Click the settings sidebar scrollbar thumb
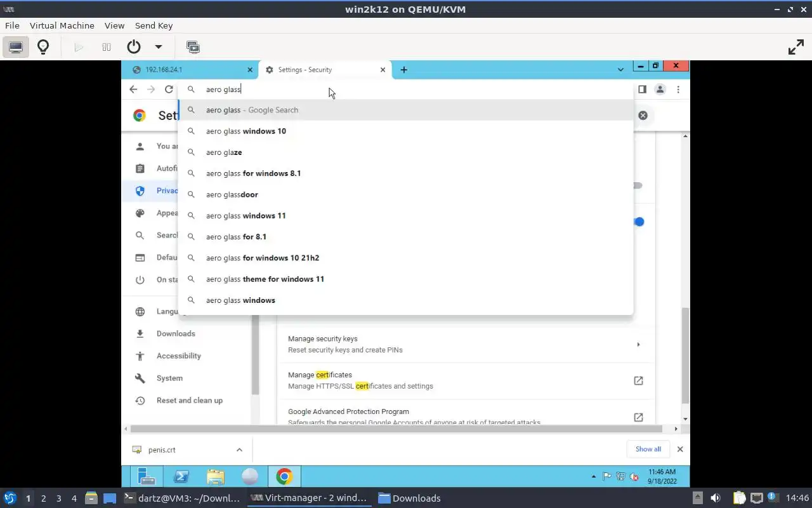 click(255, 354)
